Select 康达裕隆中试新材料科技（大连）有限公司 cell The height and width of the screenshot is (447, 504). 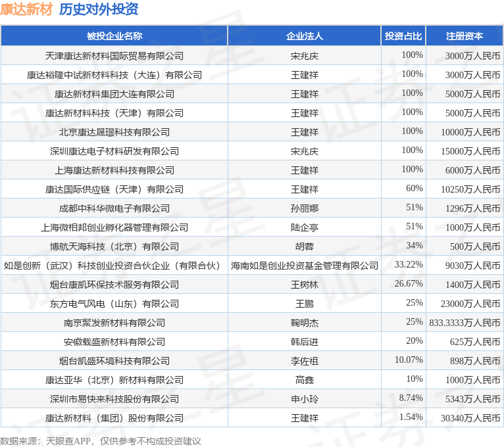pyautogui.click(x=114, y=75)
